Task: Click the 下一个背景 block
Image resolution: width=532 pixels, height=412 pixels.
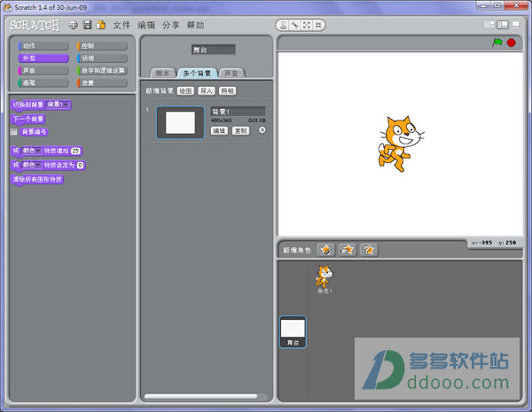Action: 28,119
